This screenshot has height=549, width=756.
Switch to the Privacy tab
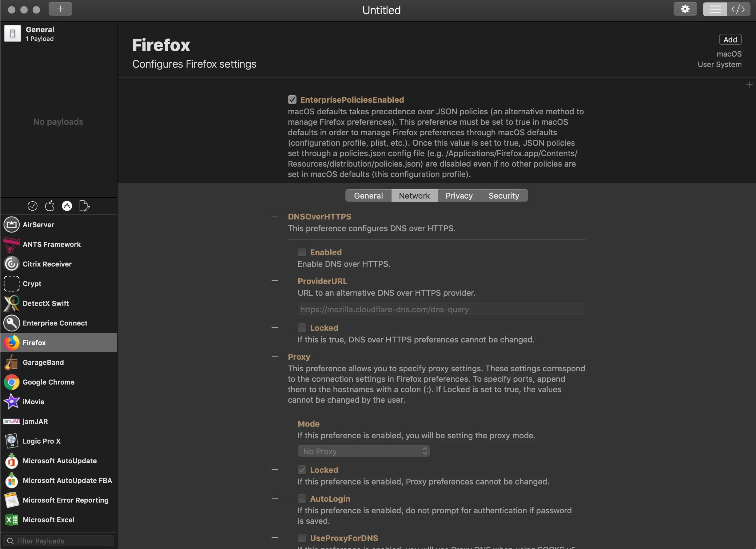pos(459,196)
